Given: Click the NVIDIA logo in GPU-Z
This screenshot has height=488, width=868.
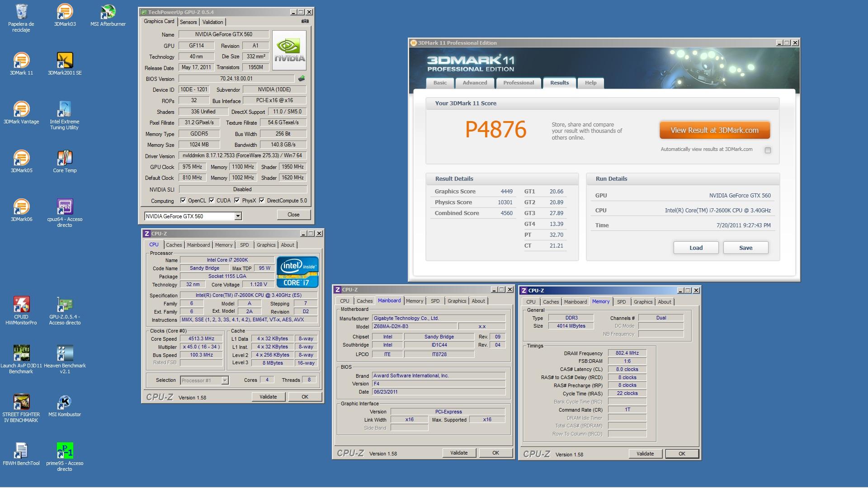Looking at the screenshot, I should point(290,50).
